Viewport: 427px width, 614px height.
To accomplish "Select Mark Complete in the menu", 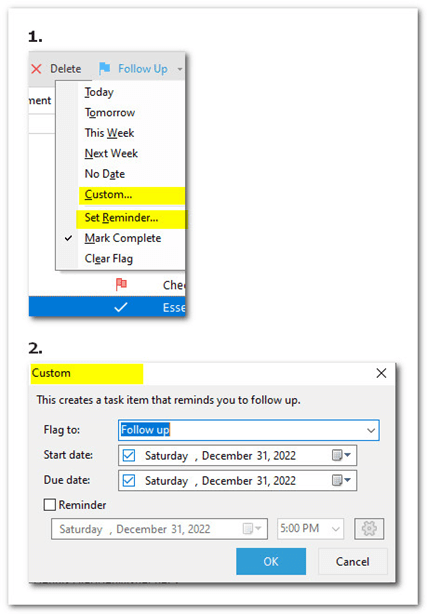I will [123, 238].
